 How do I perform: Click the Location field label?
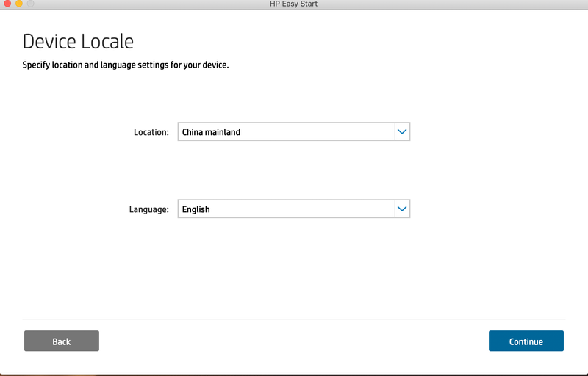[151, 133]
